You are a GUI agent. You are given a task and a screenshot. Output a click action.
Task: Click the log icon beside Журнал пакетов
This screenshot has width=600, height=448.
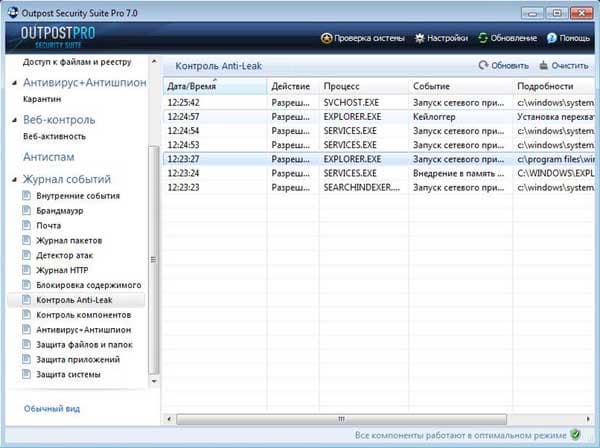coord(26,240)
